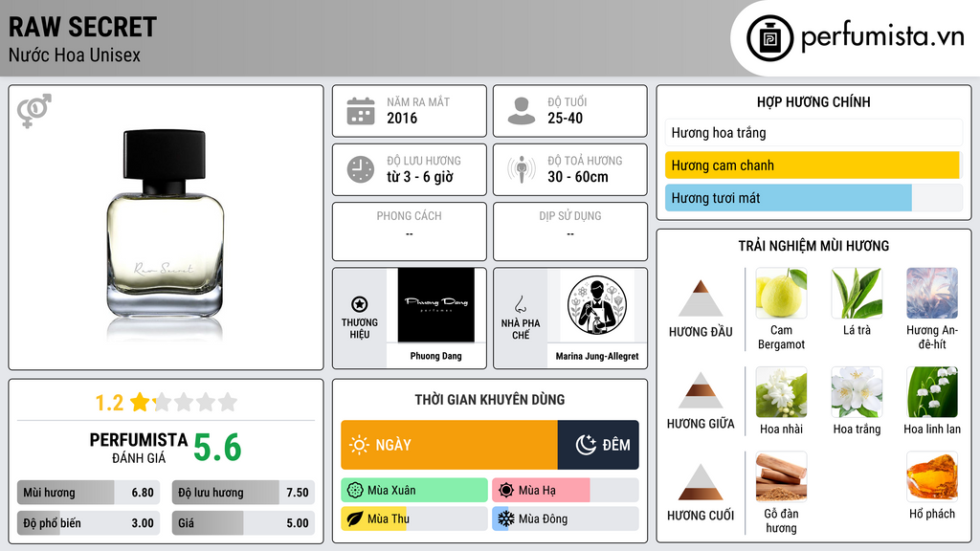The height and width of the screenshot is (551, 980).
Task: Click the base-notes pyramid icon above Hương cuối
Action: point(701,482)
